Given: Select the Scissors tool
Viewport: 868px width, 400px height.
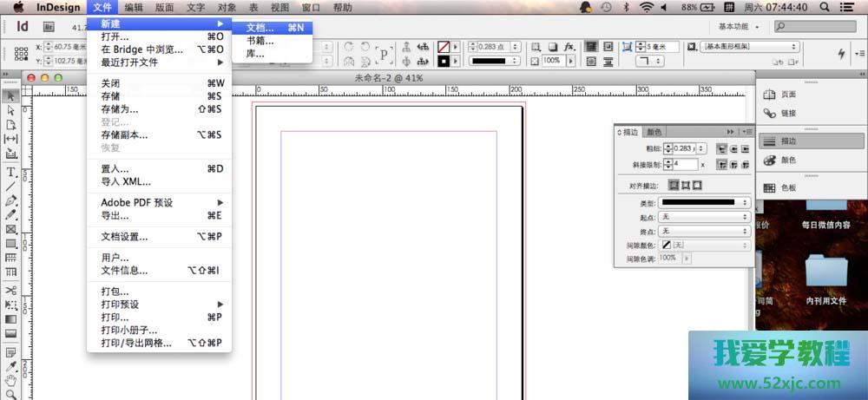Looking at the screenshot, I should coord(11,290).
